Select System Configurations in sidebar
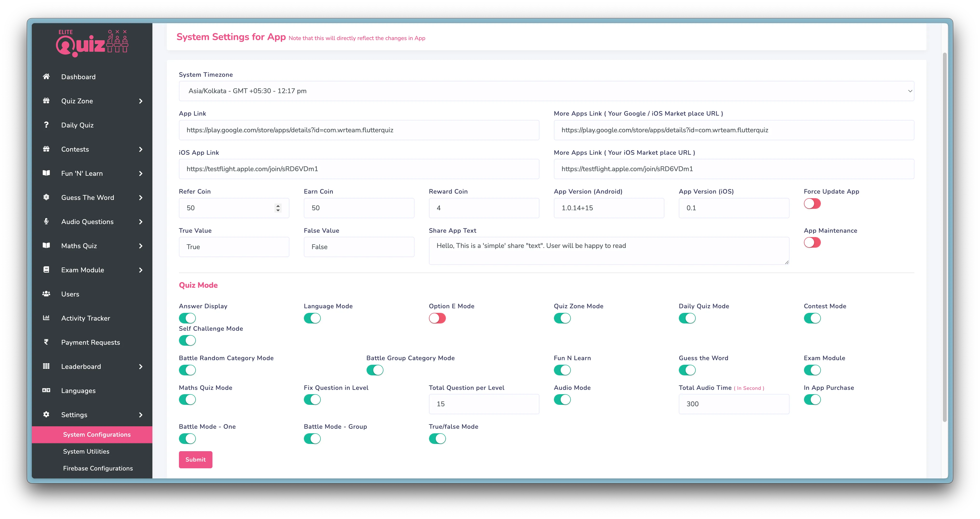The width and height of the screenshot is (980, 519). pos(97,434)
